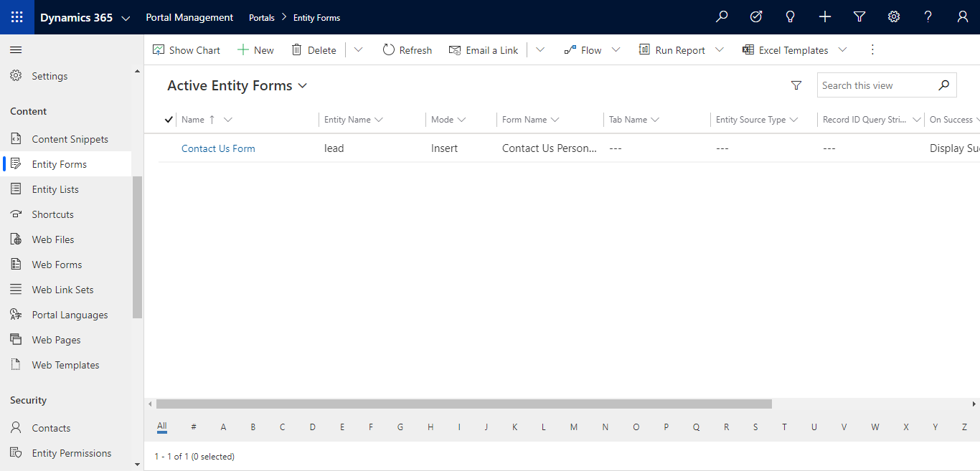Select the Email a Link icon
This screenshot has width=980, height=471.
pos(456,49)
